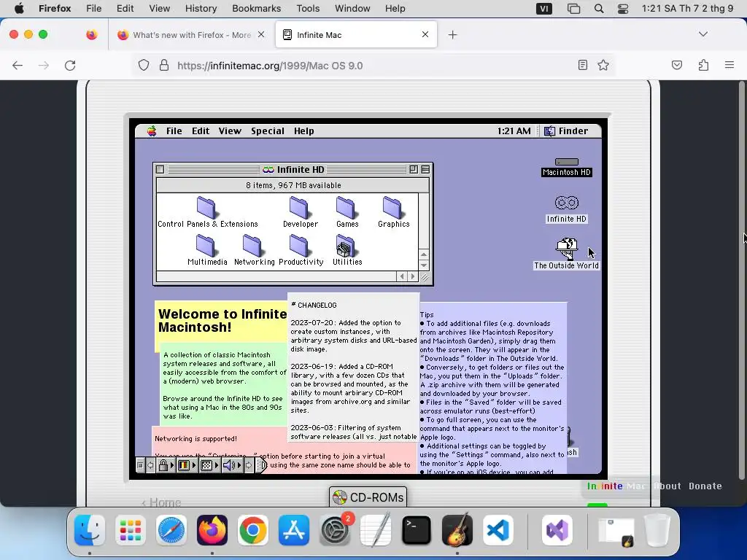Viewport: 747px width, 560px height.
Task: Open the Finder application switcher menu
Action: click(x=567, y=131)
